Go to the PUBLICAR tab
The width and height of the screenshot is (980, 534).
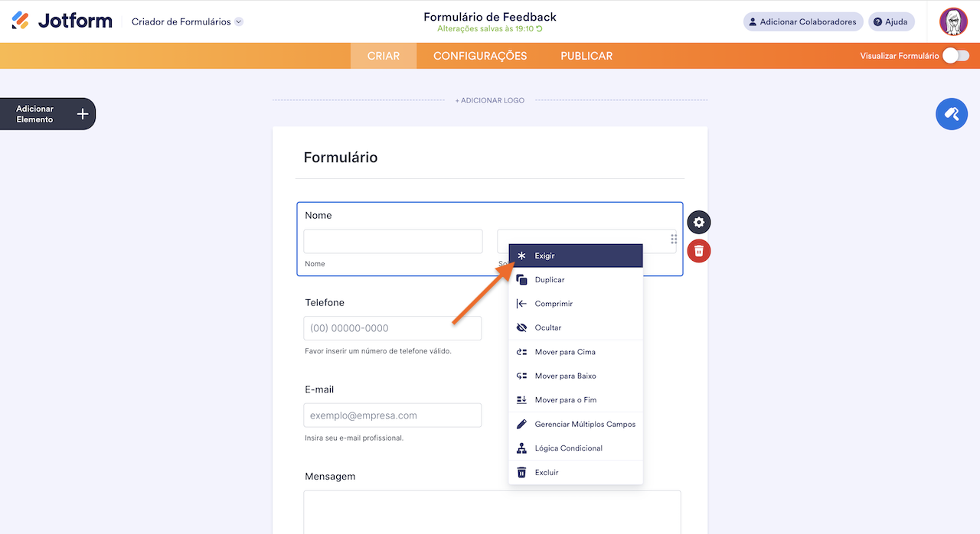586,56
